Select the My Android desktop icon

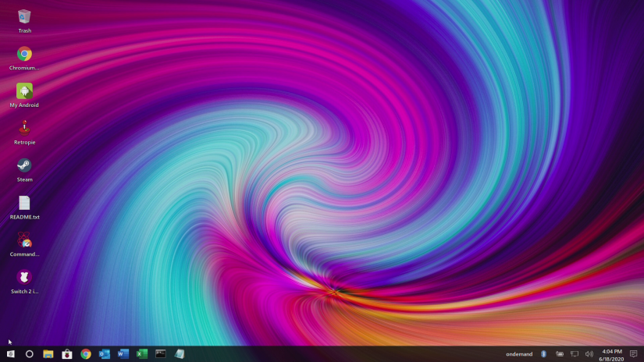(x=24, y=91)
